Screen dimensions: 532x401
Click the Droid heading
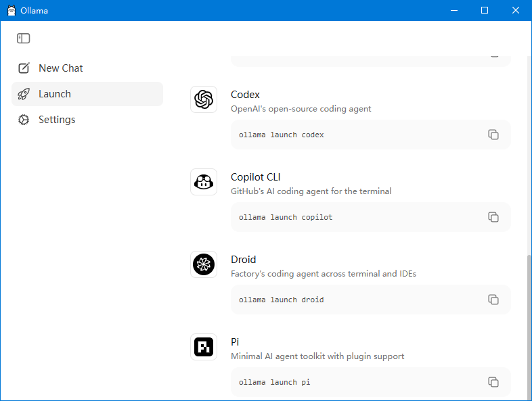[243, 260]
